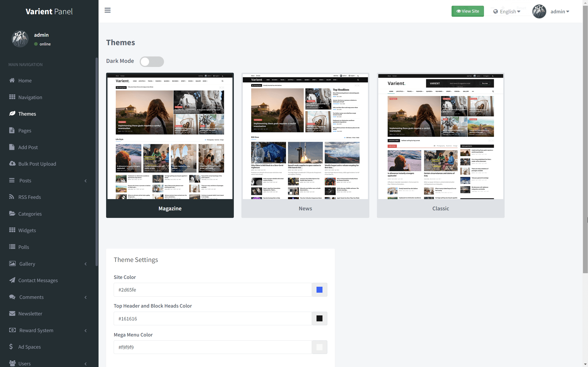The width and height of the screenshot is (588, 367).
Task: Click the hamburger sidebar toggle icon
Action: pyautogui.click(x=107, y=10)
